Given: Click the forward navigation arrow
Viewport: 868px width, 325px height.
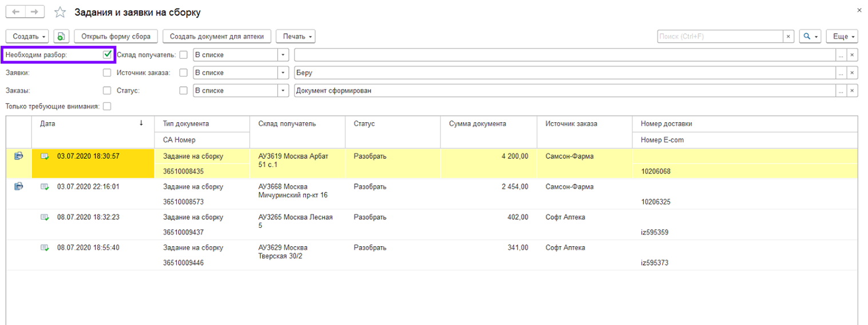Looking at the screenshot, I should (x=35, y=12).
